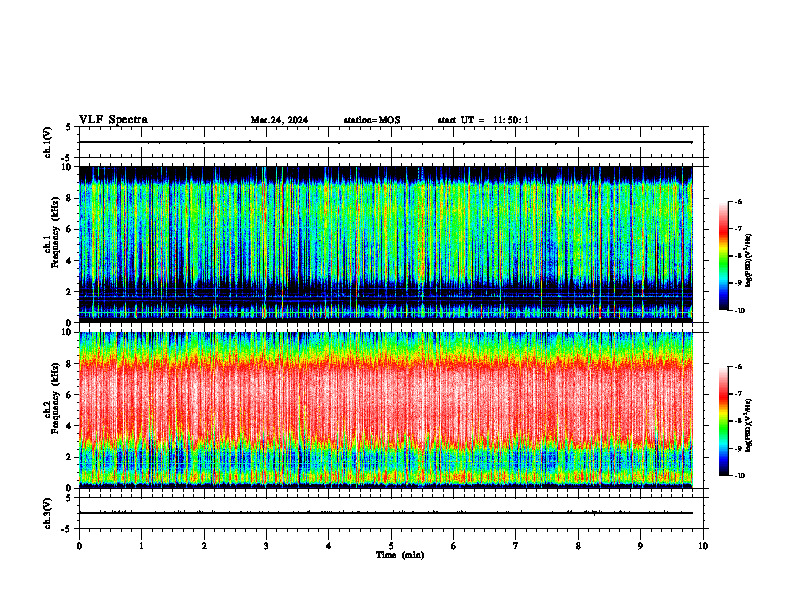Click time axis tick label "0"

point(79,546)
